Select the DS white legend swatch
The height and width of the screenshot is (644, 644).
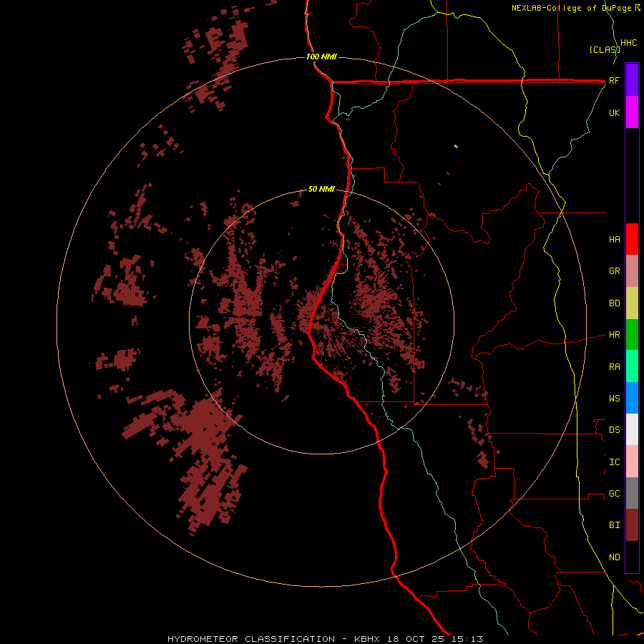pyautogui.click(x=632, y=429)
